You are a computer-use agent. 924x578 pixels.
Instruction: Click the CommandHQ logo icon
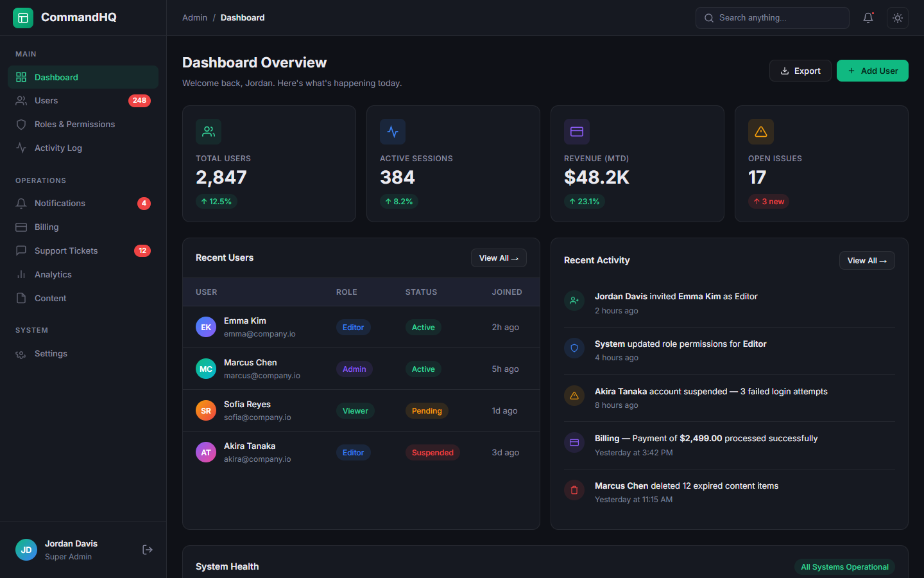[x=23, y=18]
